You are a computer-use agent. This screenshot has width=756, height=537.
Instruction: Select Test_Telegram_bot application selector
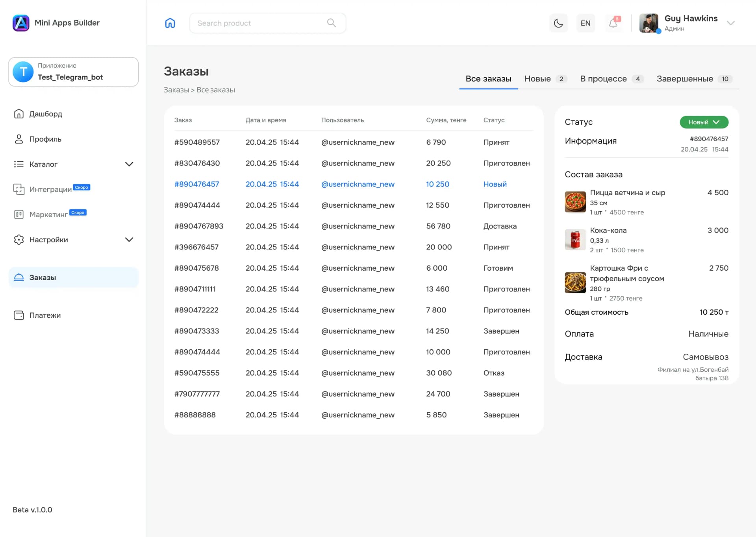click(x=73, y=72)
